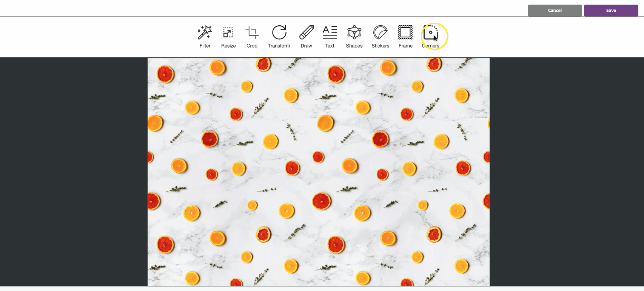Image resolution: width=644 pixels, height=291 pixels.
Task: Activate the Crop tool
Action: tap(252, 36)
